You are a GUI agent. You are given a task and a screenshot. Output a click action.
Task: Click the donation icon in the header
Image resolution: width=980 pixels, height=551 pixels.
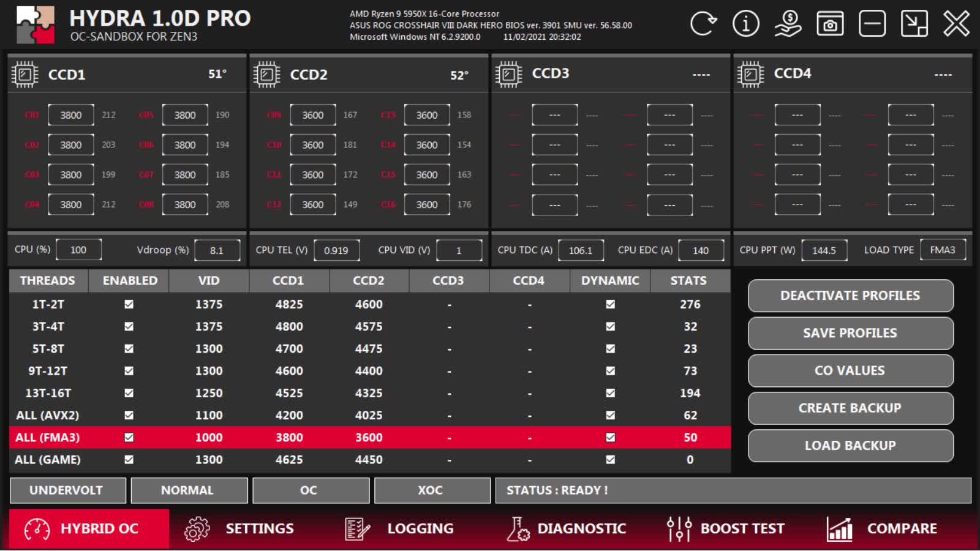pos(786,24)
